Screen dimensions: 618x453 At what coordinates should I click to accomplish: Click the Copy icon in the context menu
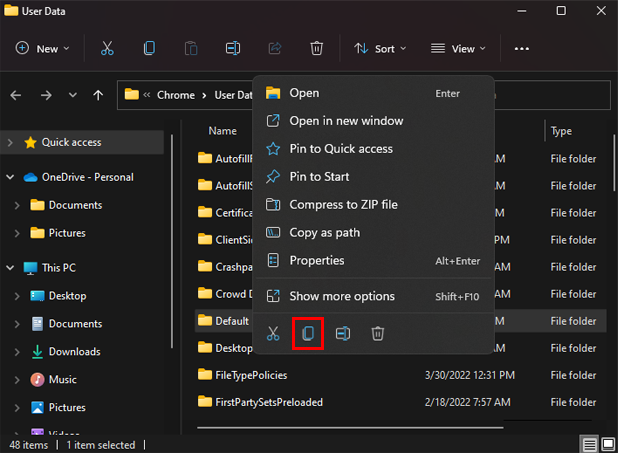click(x=308, y=334)
